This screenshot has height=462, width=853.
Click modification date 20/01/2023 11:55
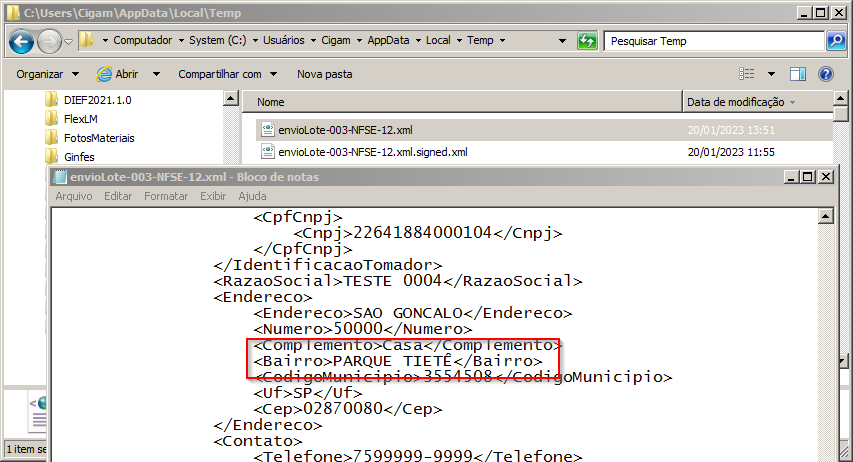(731, 152)
